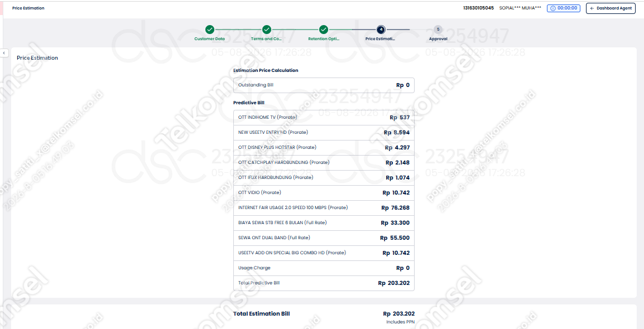Click the Predictive Bill heading

(249, 102)
